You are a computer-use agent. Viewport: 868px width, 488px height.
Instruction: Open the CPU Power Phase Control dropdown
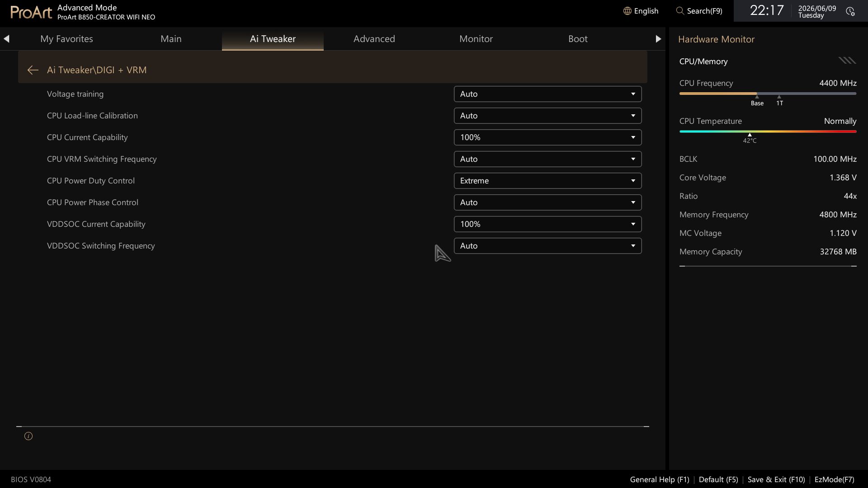547,202
